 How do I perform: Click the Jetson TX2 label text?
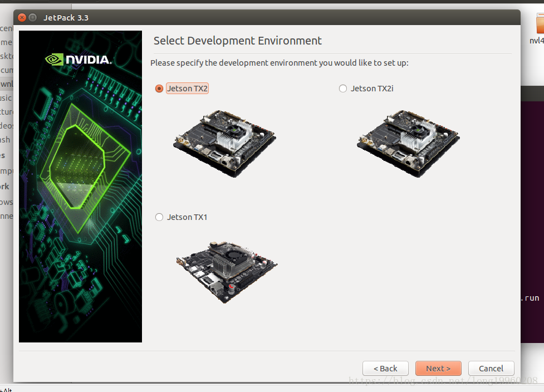pos(187,89)
